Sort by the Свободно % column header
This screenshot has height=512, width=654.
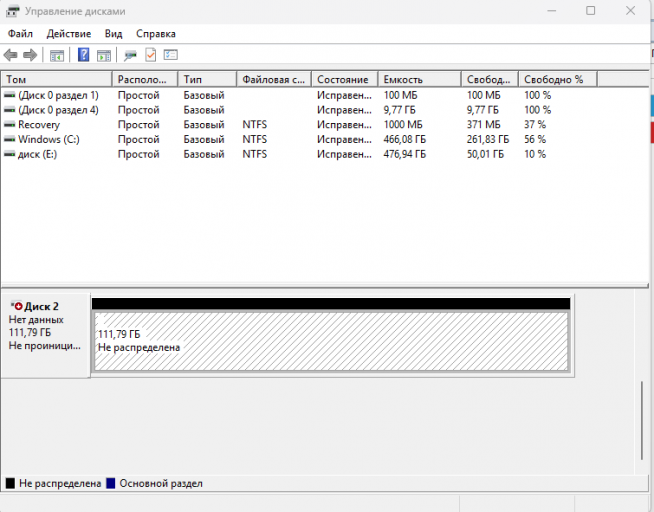pyautogui.click(x=558, y=79)
